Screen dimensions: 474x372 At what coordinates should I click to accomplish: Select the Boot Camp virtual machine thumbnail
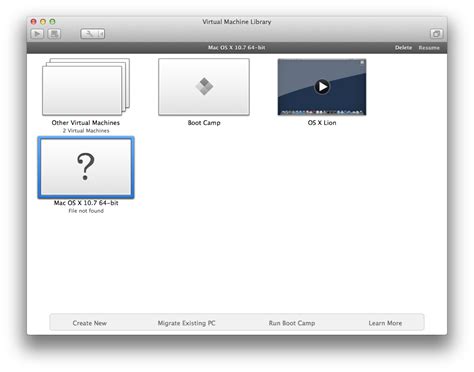coord(204,87)
